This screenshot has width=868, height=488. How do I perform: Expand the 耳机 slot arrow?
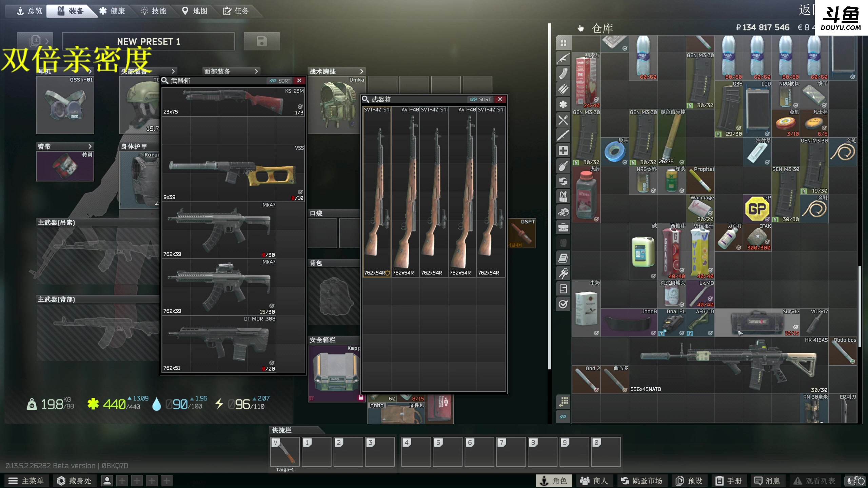[x=90, y=72]
